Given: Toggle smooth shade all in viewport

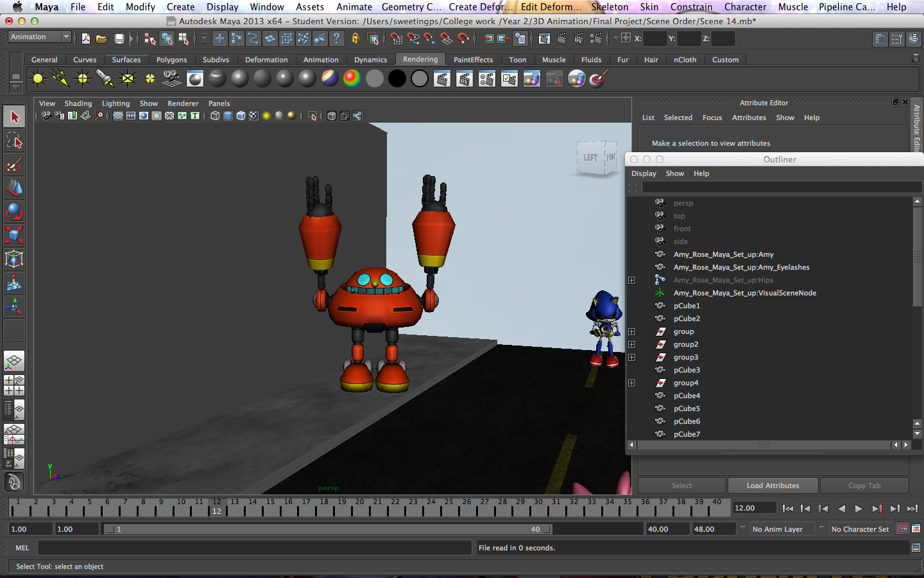Looking at the screenshot, I should (x=228, y=116).
